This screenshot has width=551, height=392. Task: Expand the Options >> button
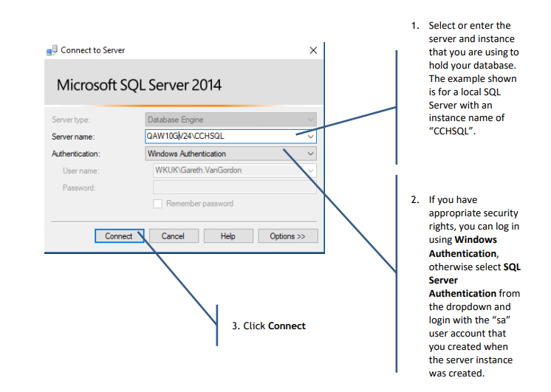(288, 236)
